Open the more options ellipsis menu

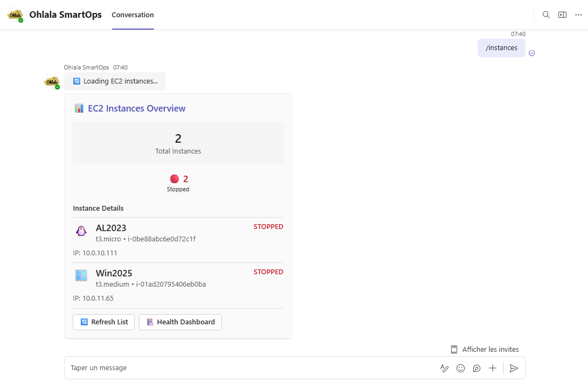pyautogui.click(x=579, y=15)
